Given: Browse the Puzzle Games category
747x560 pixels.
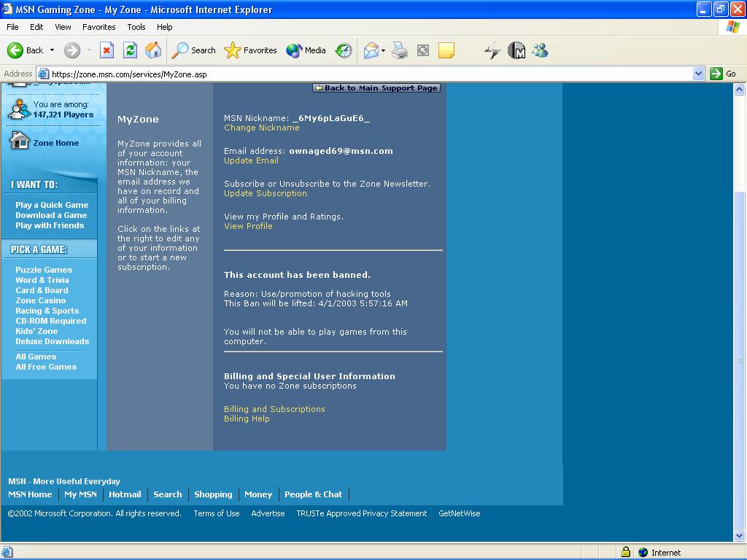Looking at the screenshot, I should pyautogui.click(x=44, y=270).
